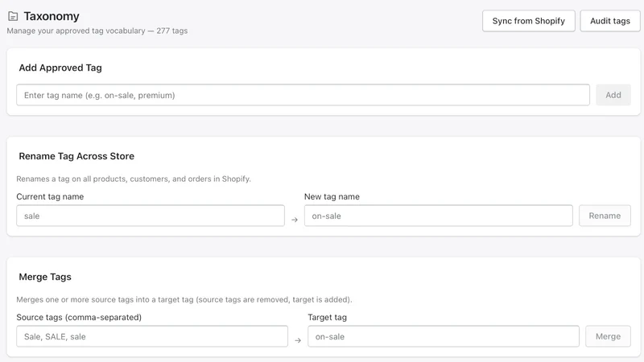Click the Source tags (comma-separated) label
This screenshot has width=644, height=362.
point(79,317)
